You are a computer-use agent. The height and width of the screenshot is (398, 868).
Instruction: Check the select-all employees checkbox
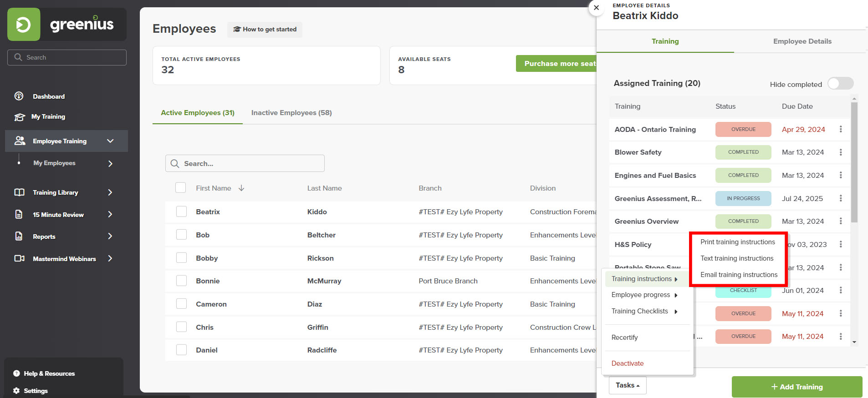point(181,187)
